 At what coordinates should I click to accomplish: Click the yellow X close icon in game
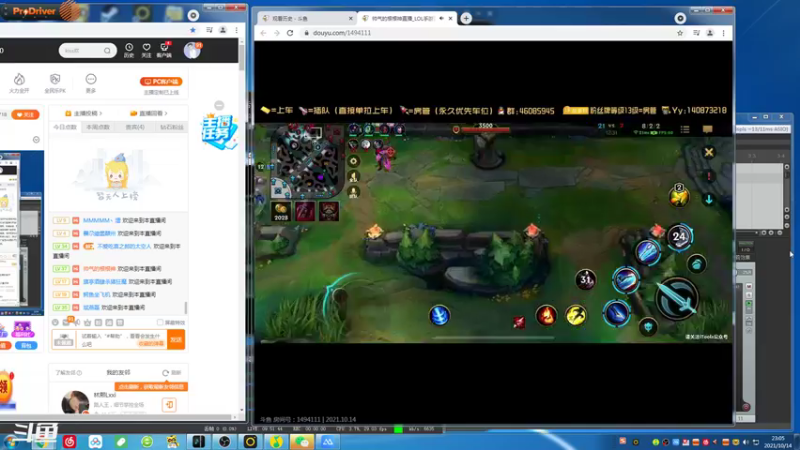709,152
